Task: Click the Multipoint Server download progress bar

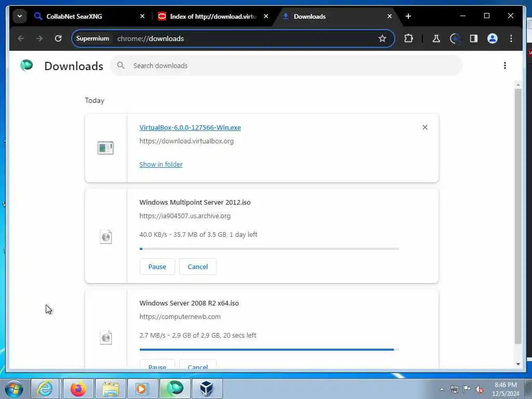Action: point(269,249)
